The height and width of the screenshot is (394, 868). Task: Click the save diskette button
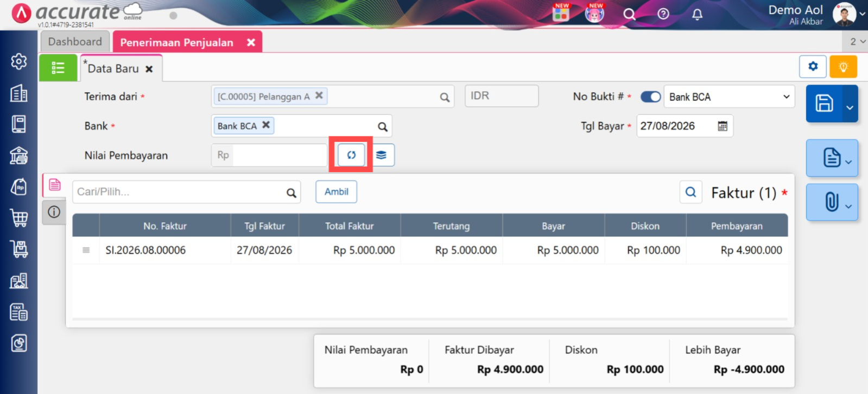pyautogui.click(x=824, y=103)
